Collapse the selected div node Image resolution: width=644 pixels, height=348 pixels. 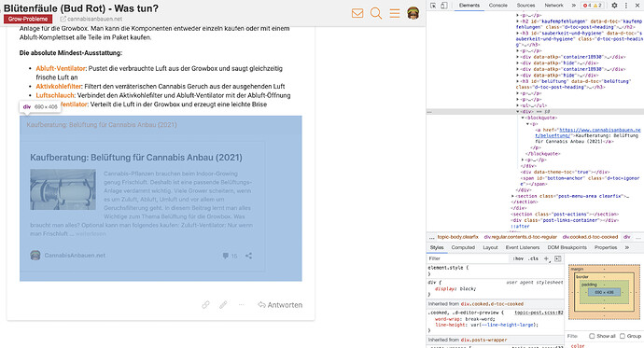click(x=517, y=112)
